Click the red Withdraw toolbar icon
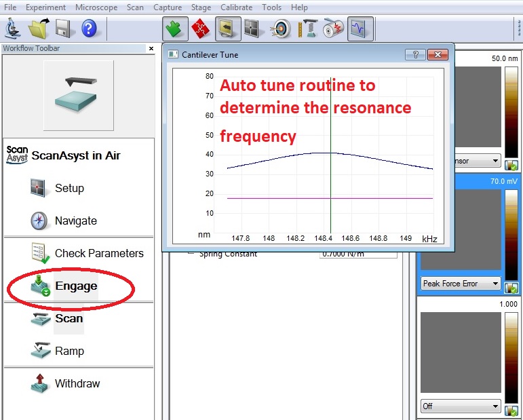This screenshot has height=420, width=523. coord(201,28)
